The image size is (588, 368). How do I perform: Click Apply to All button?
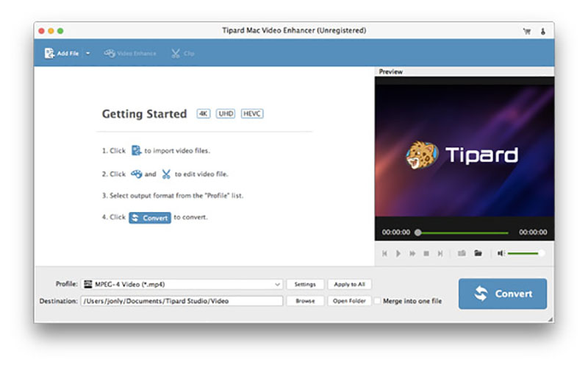pyautogui.click(x=349, y=284)
